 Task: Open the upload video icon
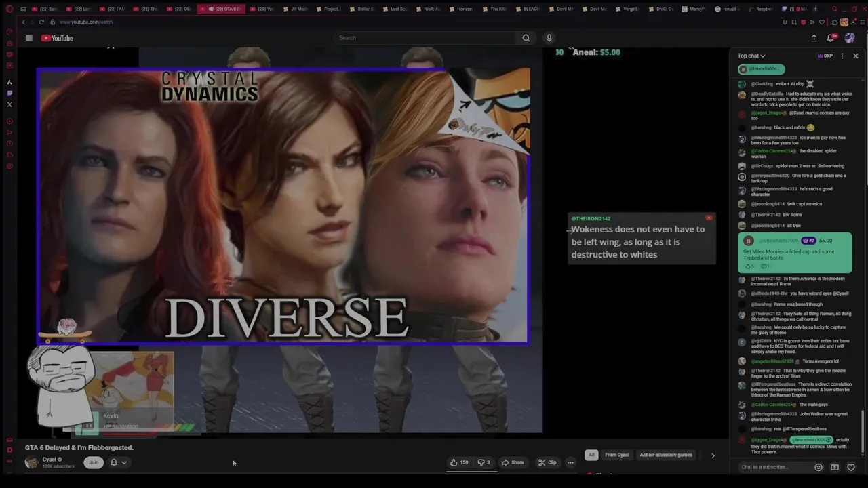814,38
